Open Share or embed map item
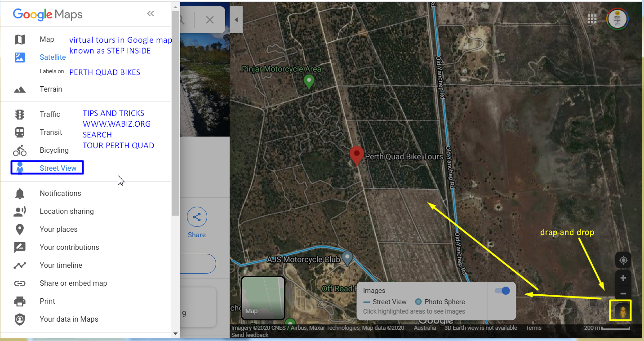The width and height of the screenshot is (644, 341). pos(73,283)
